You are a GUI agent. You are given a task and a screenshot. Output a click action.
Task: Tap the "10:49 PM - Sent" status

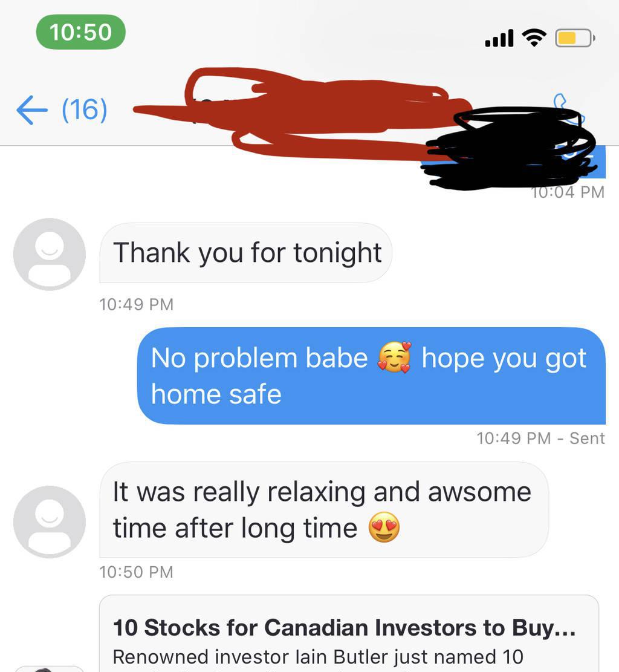click(x=540, y=438)
